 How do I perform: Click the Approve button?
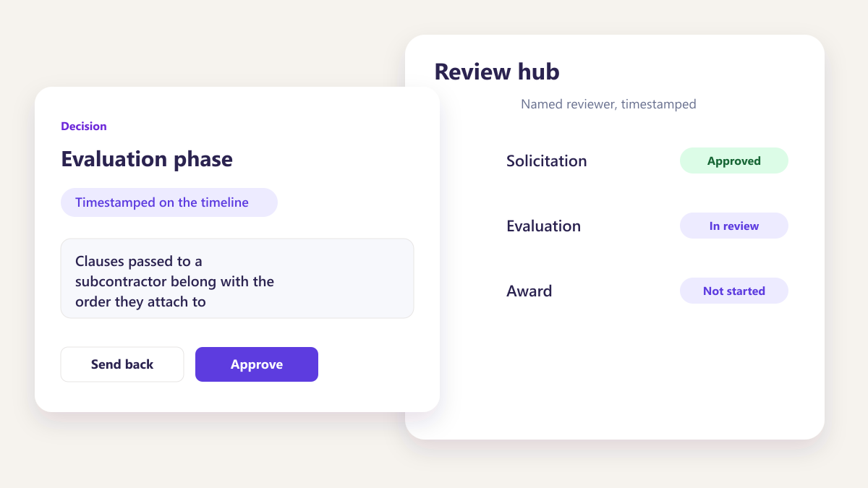[x=257, y=364]
